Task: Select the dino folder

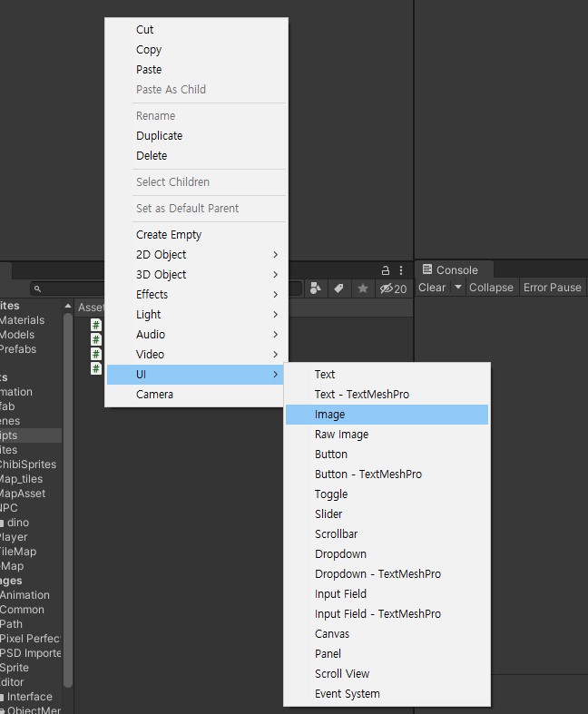Action: (18, 523)
